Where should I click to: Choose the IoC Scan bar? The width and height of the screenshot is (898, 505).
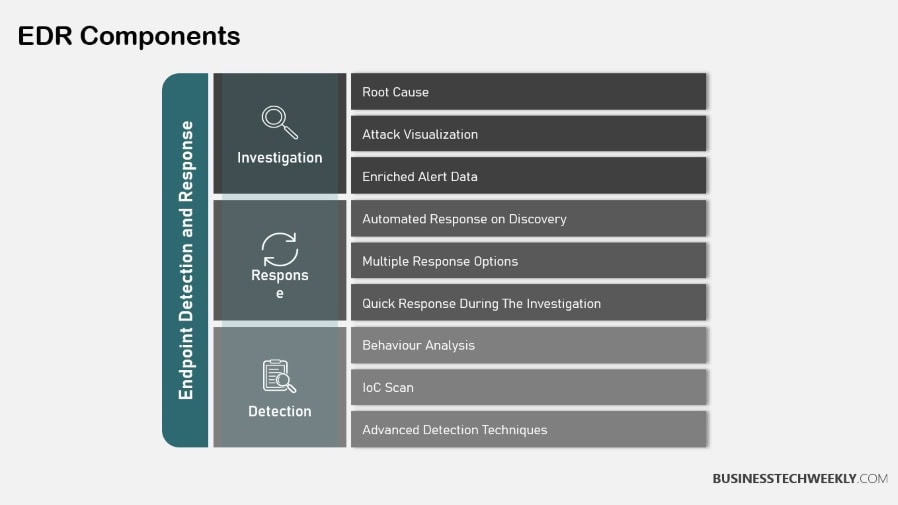528,387
